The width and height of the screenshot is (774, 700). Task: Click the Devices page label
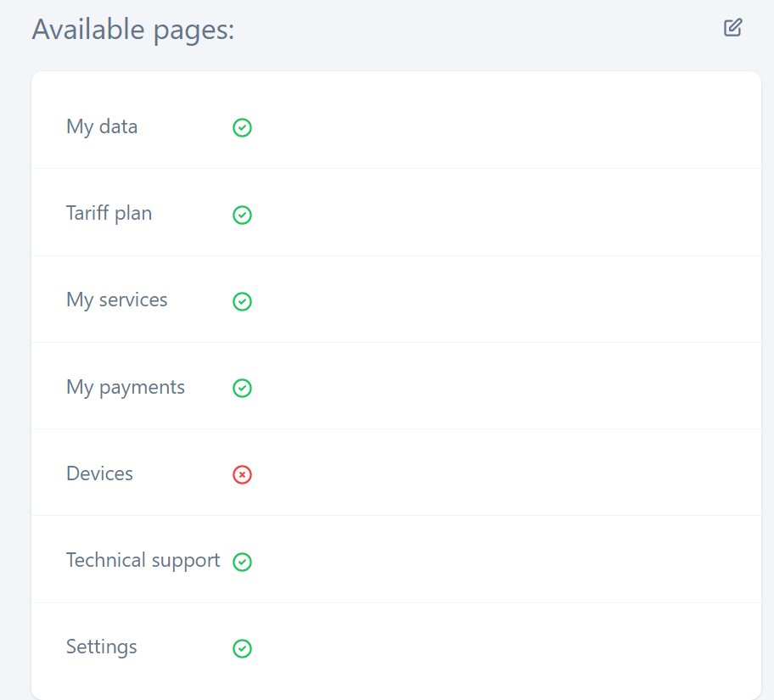[x=99, y=473]
